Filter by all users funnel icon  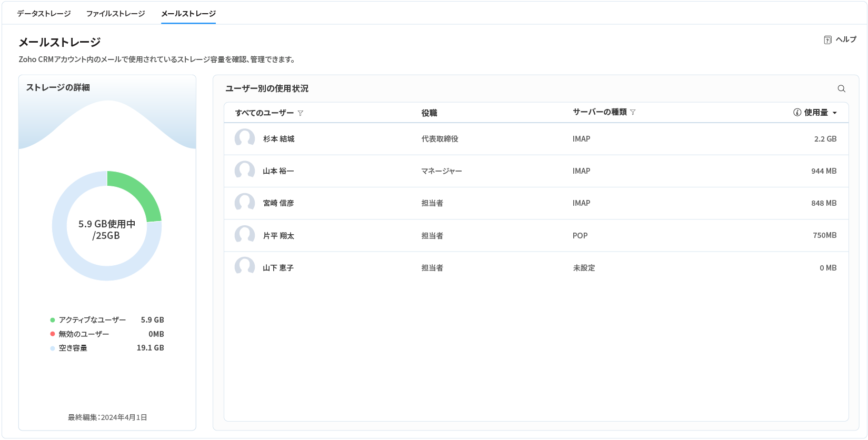coord(301,113)
